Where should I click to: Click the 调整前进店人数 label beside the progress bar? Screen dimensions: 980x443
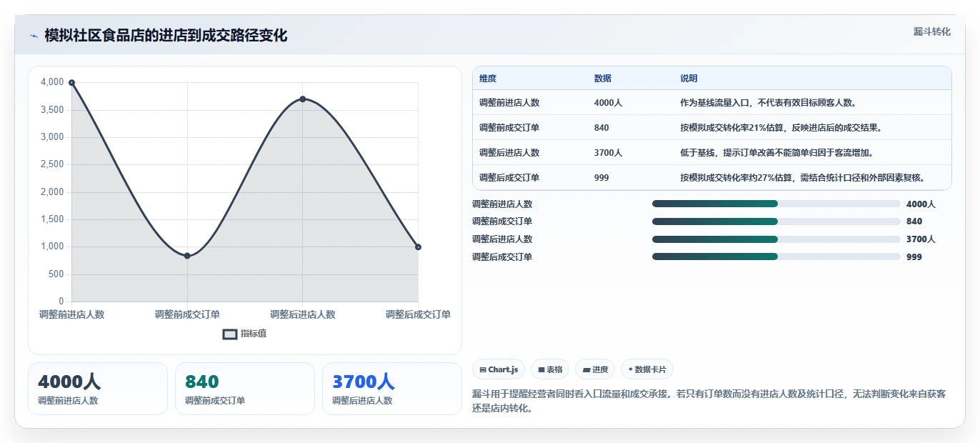pos(502,204)
